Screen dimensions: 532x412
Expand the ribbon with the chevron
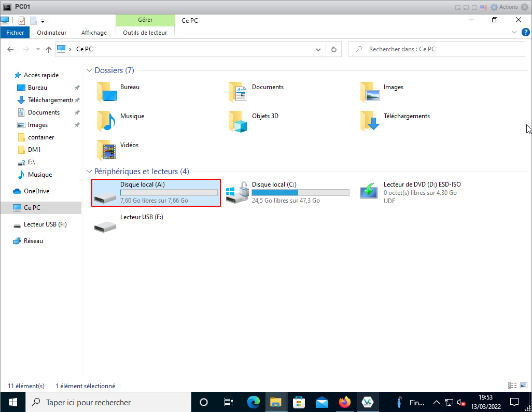point(514,32)
